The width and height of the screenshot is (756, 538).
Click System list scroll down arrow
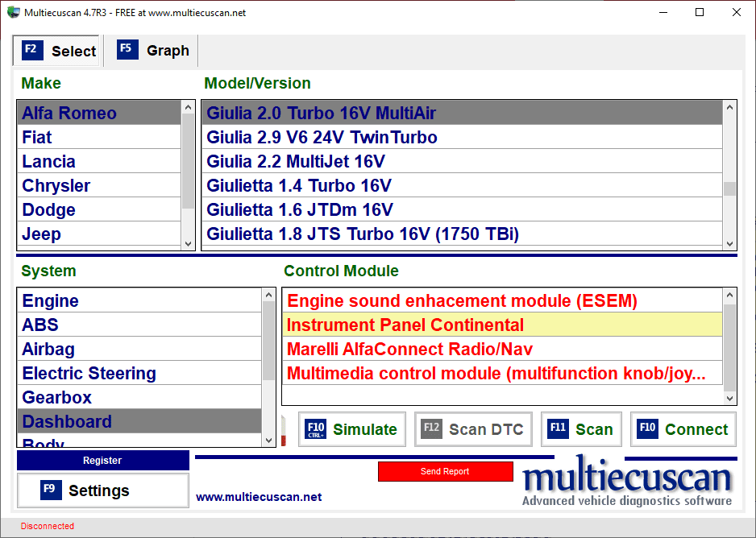pyautogui.click(x=269, y=441)
